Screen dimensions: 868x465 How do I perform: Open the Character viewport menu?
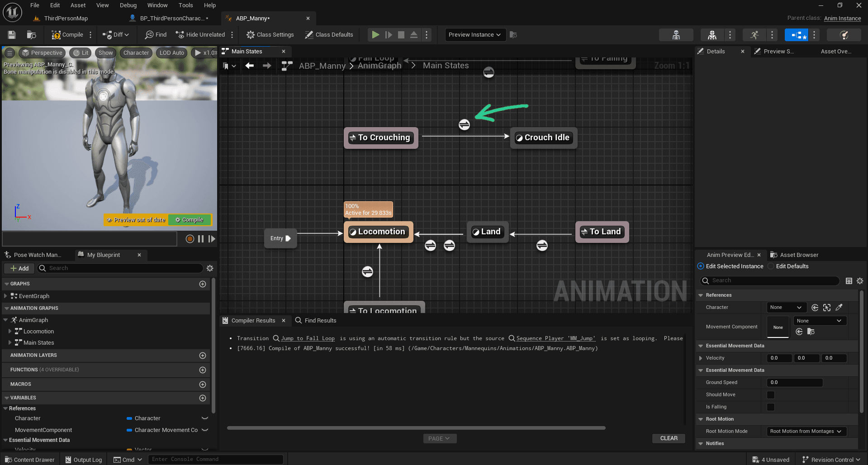click(136, 53)
